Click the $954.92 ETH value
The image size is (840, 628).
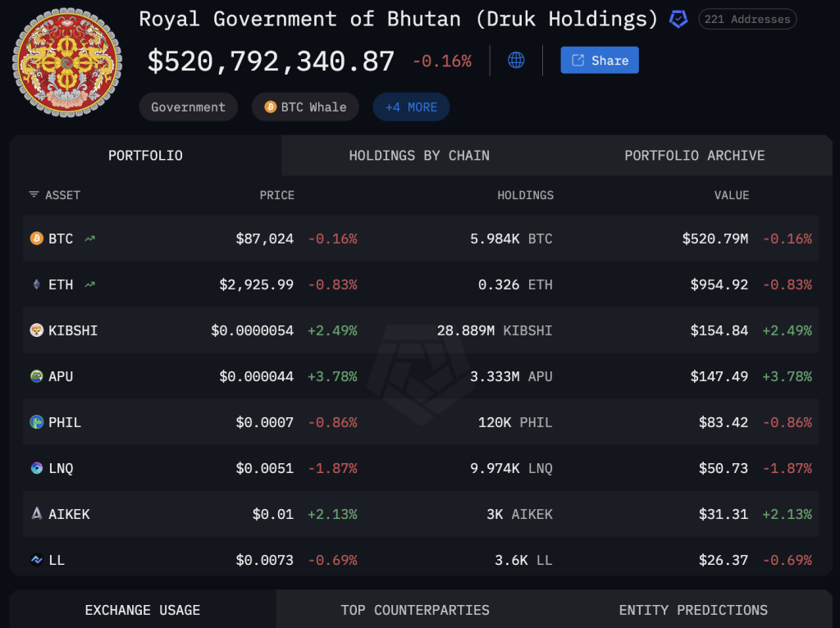[719, 284]
